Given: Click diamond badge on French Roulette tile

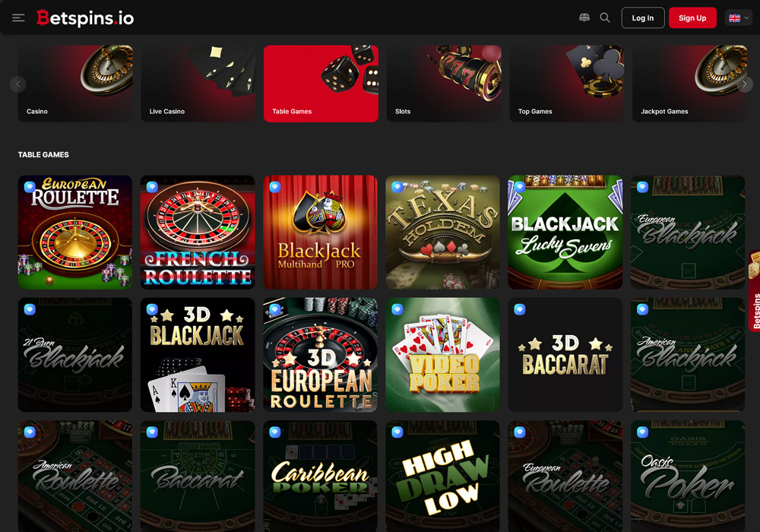Looking at the screenshot, I should tap(152, 187).
